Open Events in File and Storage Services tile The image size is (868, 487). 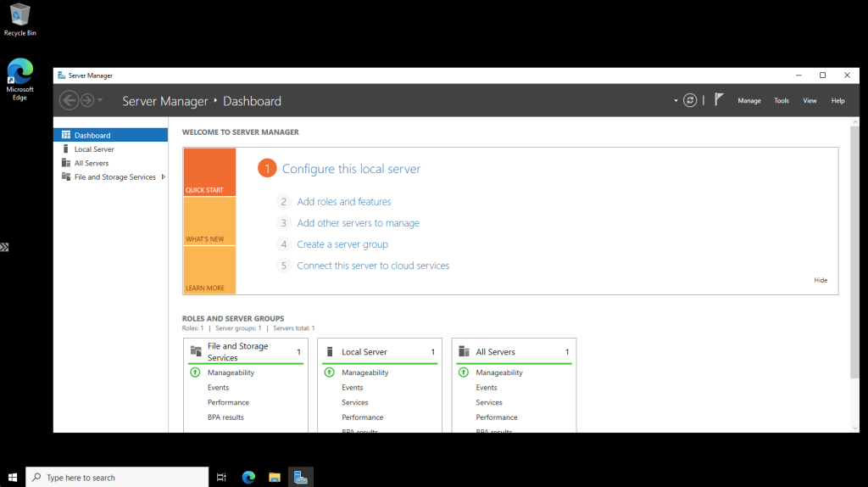pos(218,387)
